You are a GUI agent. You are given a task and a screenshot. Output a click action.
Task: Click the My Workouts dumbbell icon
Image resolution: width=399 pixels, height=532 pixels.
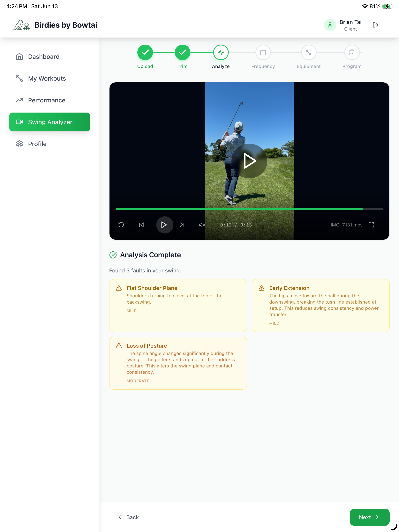click(x=19, y=78)
